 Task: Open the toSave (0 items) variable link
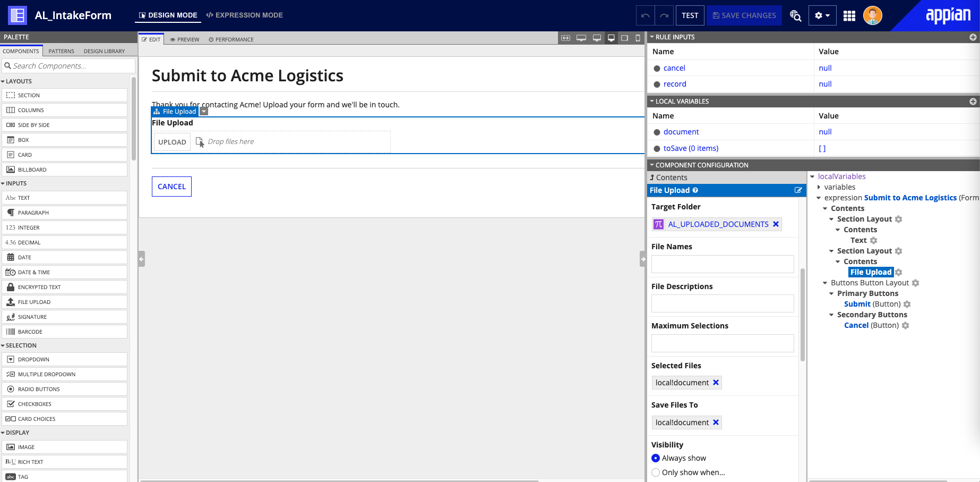tap(691, 148)
